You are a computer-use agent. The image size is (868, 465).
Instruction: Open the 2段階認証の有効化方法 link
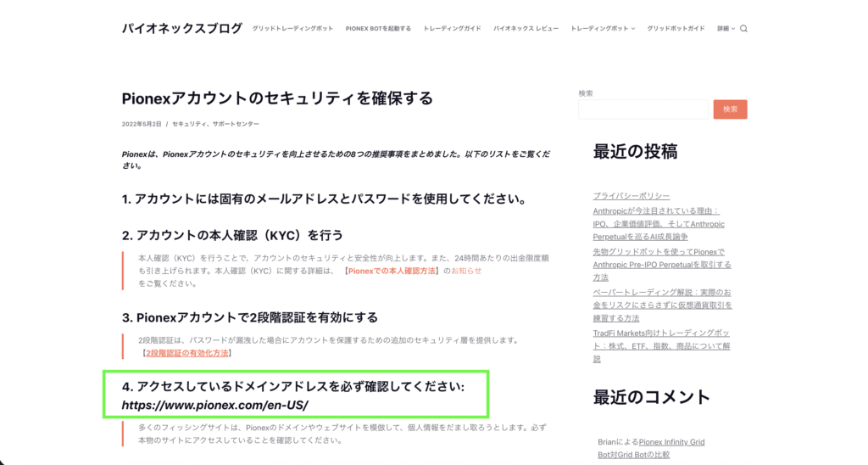click(187, 353)
